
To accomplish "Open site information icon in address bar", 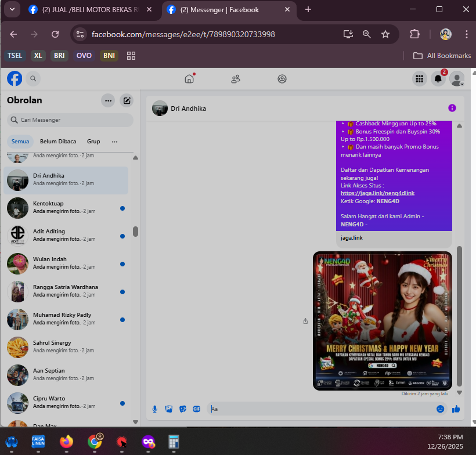I will [x=80, y=34].
